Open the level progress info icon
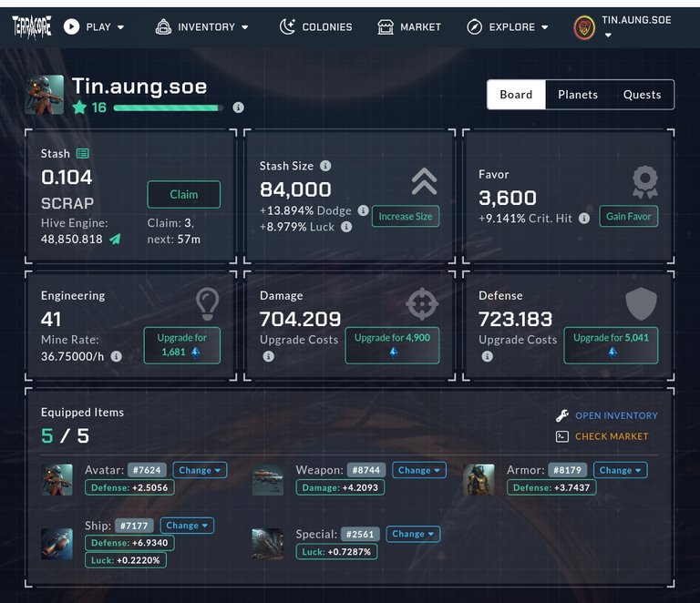The image size is (700, 603). click(x=239, y=107)
